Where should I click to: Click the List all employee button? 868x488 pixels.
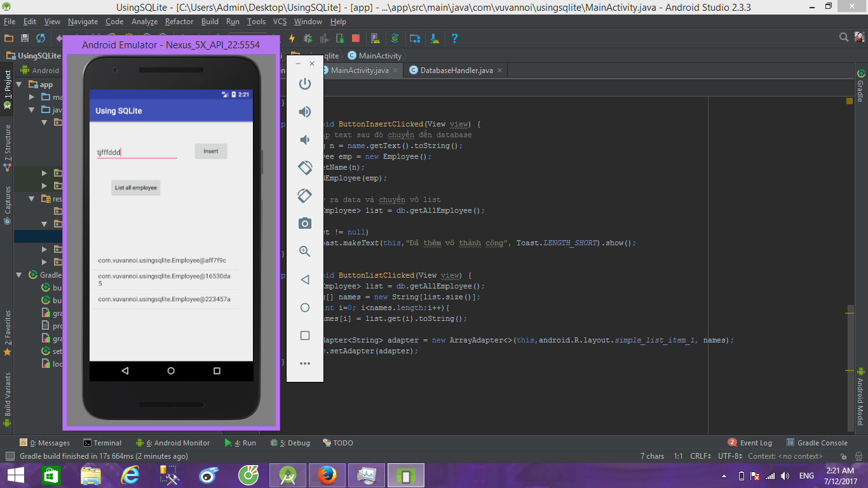tap(135, 187)
